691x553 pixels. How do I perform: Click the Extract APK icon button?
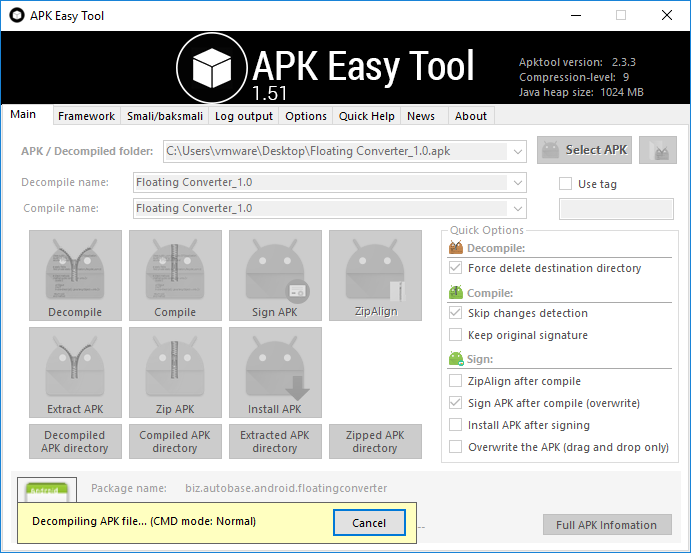coord(75,372)
